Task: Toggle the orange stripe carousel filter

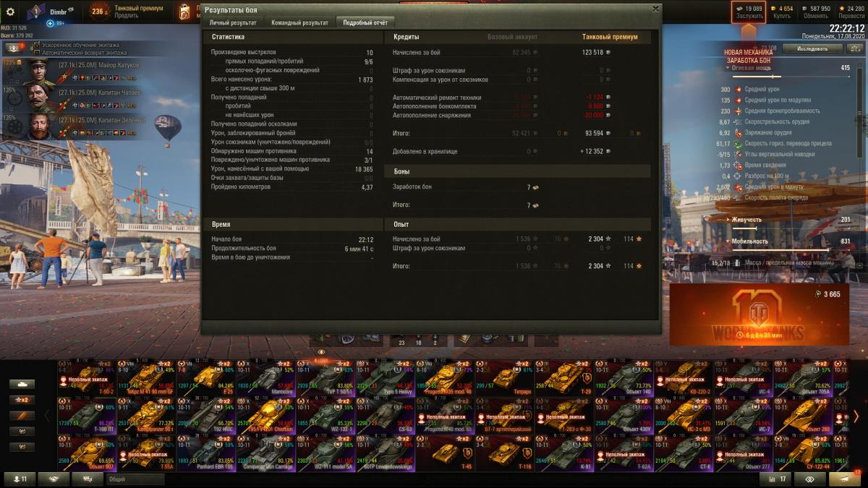Action: click(22, 416)
